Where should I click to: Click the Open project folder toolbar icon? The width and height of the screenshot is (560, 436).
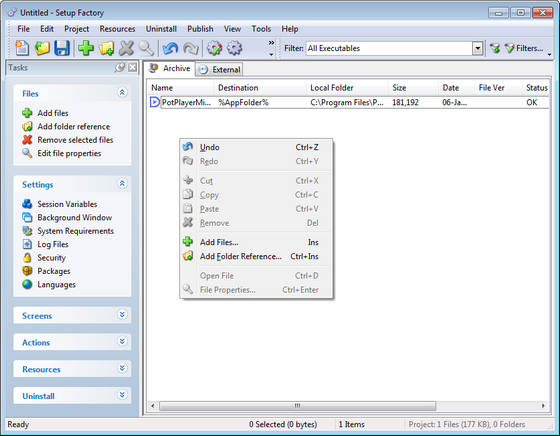point(42,48)
